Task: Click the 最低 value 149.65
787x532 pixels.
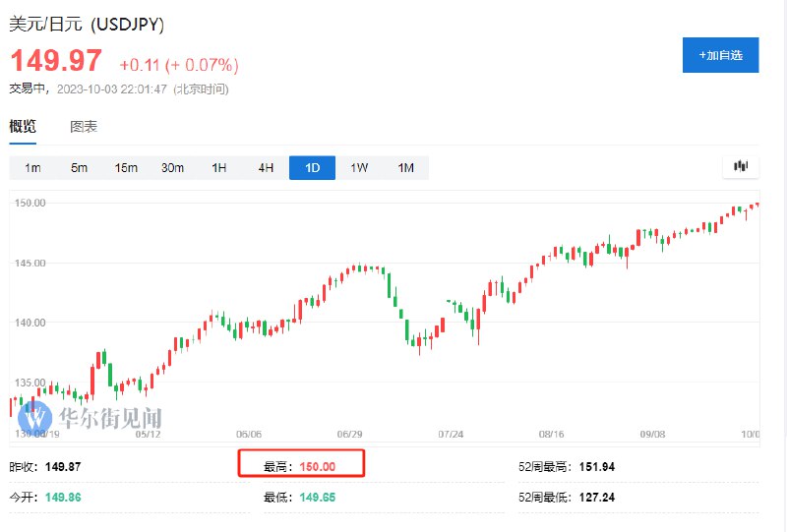Action: pyautogui.click(x=317, y=498)
